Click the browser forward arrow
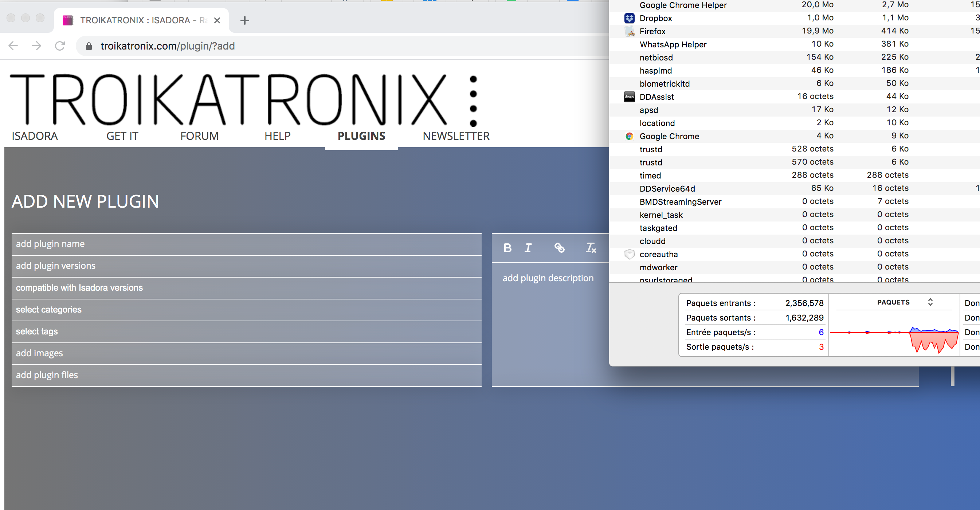 [36, 46]
